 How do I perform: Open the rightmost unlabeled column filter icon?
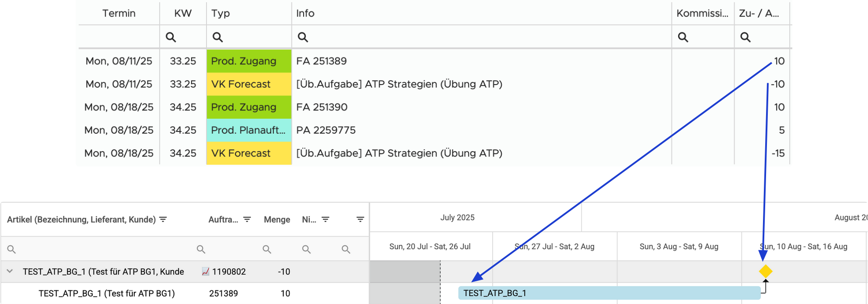360,219
